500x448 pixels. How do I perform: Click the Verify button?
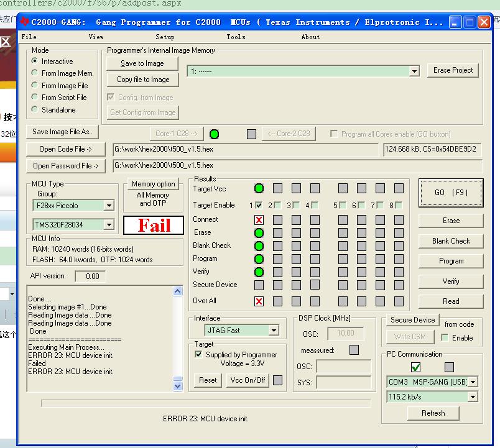(x=451, y=281)
